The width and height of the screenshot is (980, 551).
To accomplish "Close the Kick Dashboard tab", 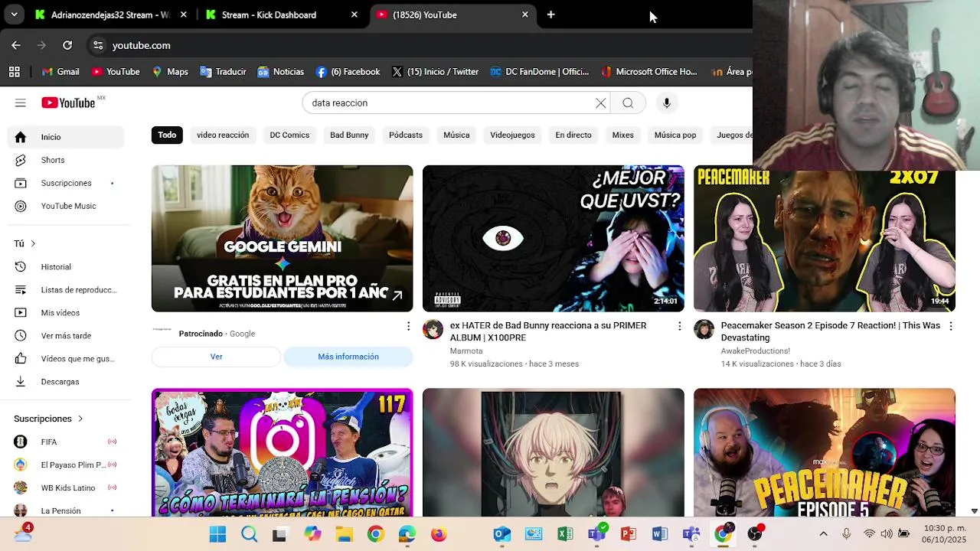I will (x=354, y=15).
